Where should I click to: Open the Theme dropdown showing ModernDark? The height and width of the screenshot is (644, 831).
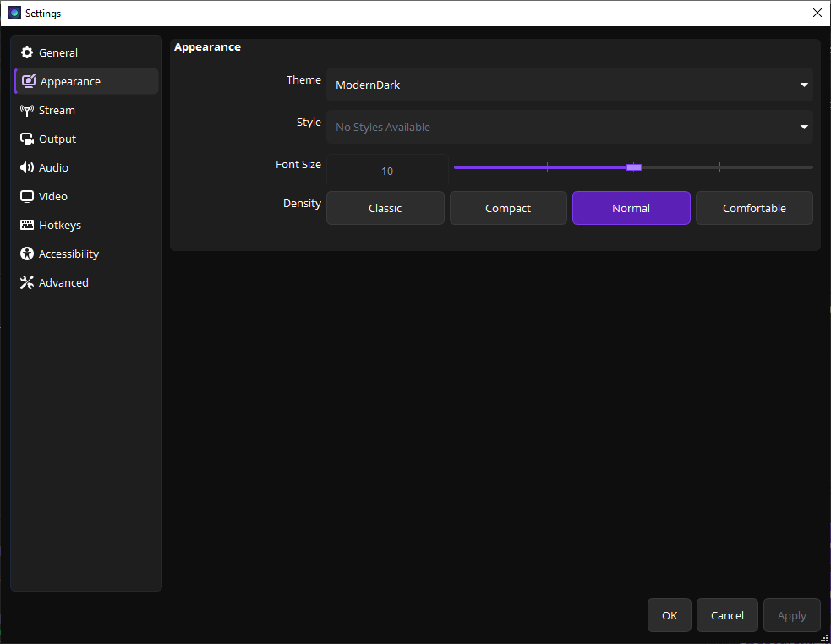(570, 85)
